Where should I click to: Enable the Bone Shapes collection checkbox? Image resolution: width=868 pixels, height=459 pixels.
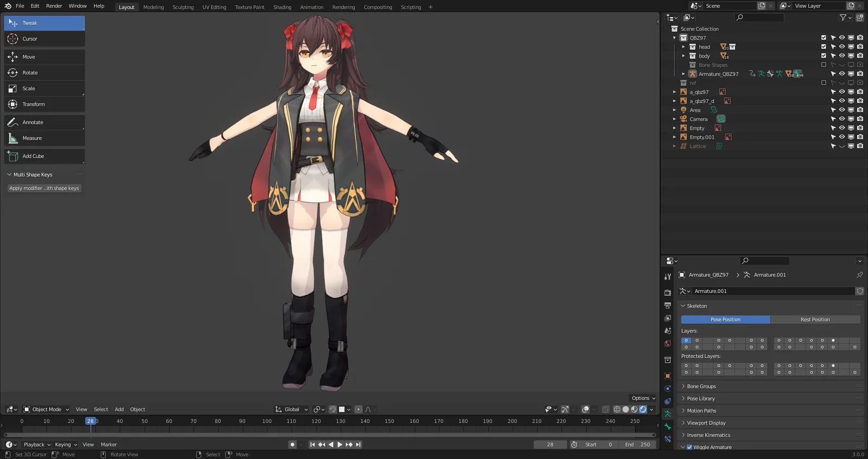tap(824, 65)
